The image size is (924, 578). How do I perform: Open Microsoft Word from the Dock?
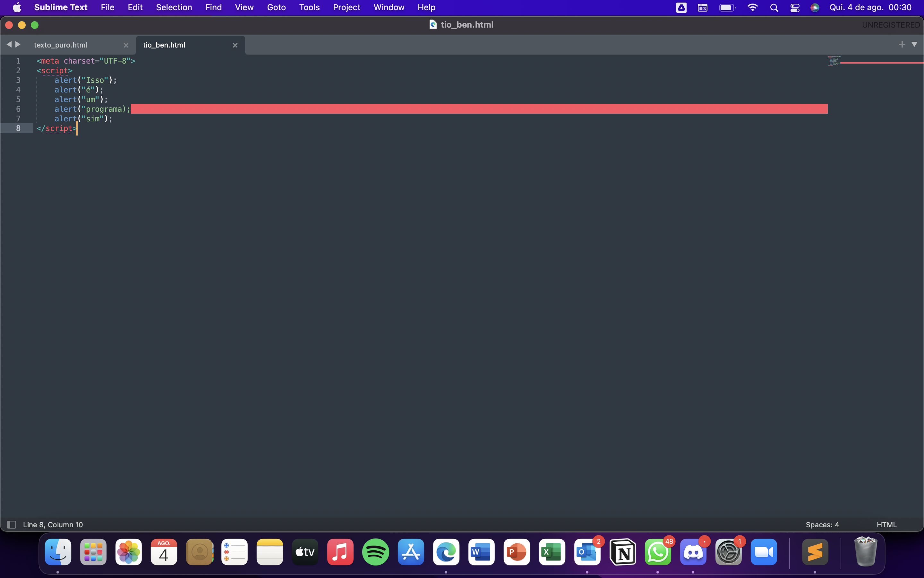point(482,552)
